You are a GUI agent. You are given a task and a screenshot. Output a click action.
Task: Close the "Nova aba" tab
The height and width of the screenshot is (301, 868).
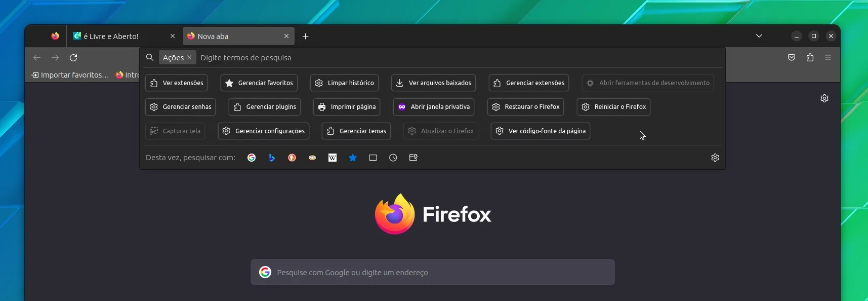pyautogui.click(x=286, y=36)
